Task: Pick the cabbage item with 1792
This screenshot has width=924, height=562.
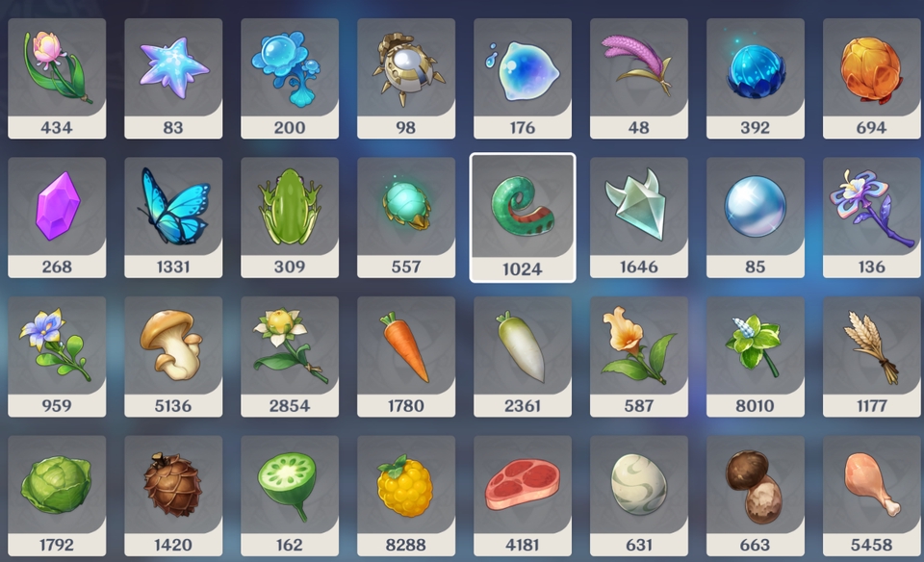Action: (x=57, y=496)
